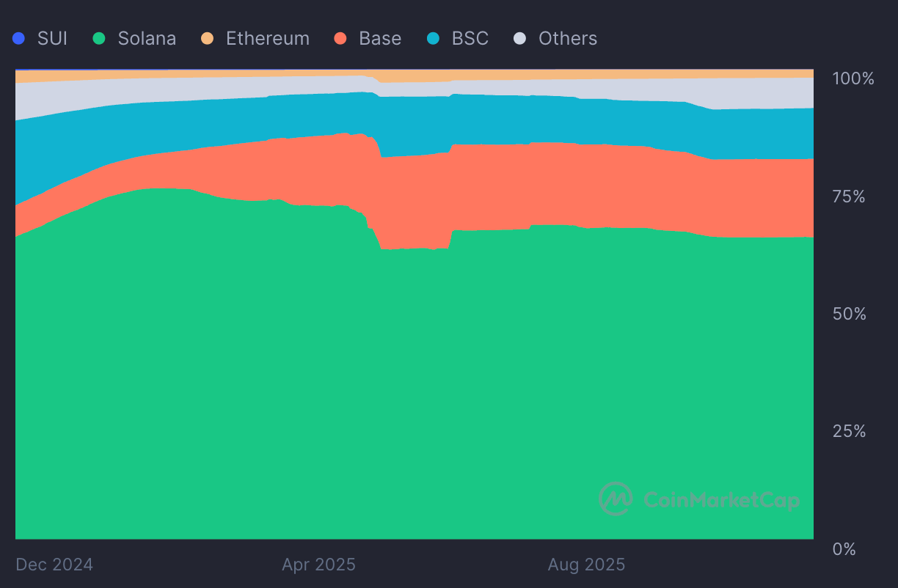Click the Ethereum legend color dot
Screen dimensions: 898x588
coord(207,39)
